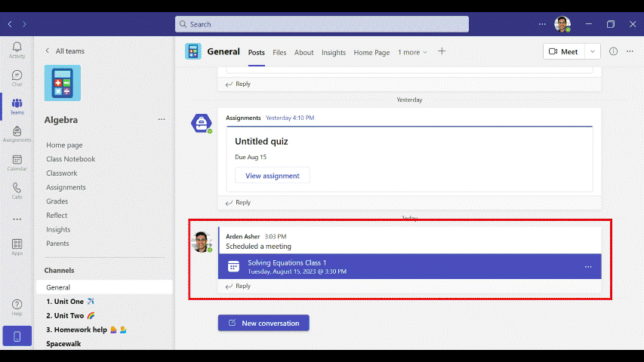Open the Calls phone icon
Image resolution: width=644 pixels, height=362 pixels.
17,191
